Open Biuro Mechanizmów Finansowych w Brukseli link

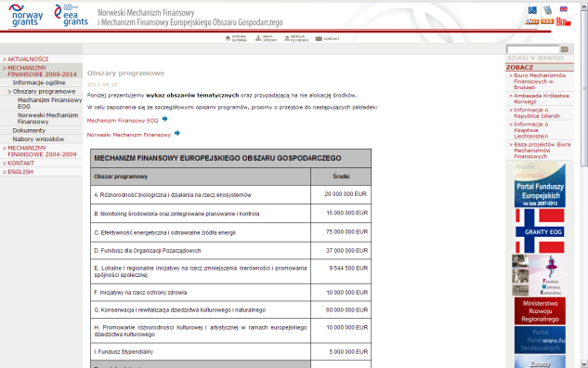(x=540, y=82)
